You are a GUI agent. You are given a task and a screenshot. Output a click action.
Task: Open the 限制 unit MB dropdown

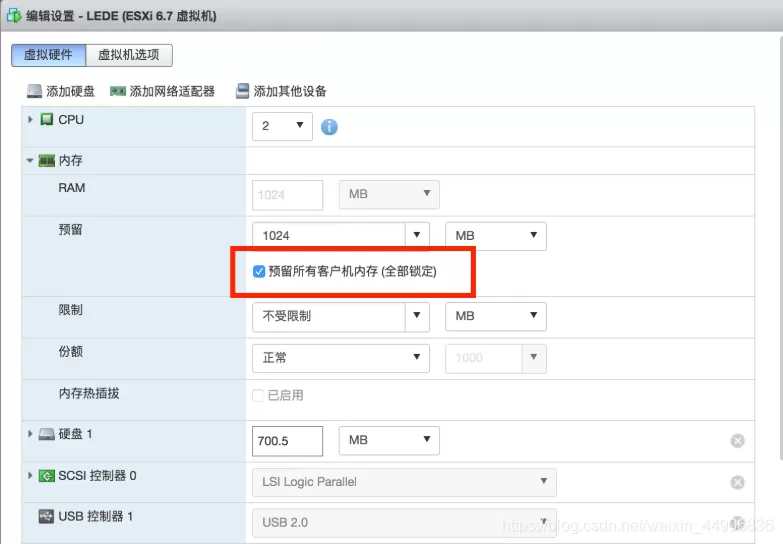click(496, 316)
